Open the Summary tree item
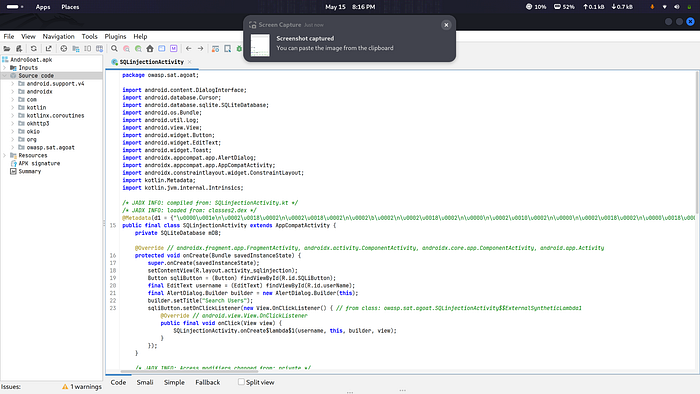700x394 pixels. (25, 172)
